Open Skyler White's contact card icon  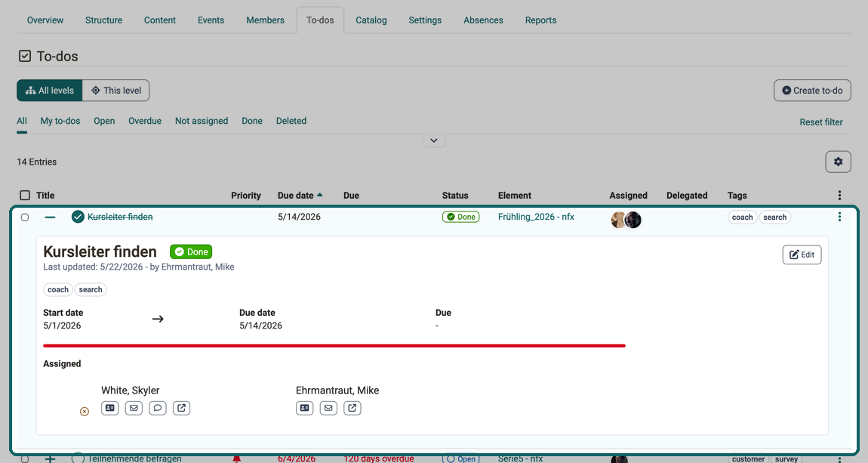pos(110,408)
